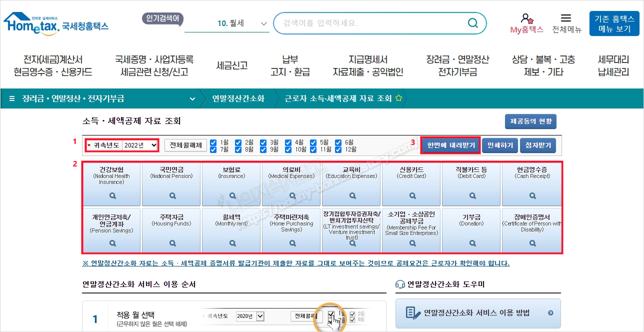Click the 소기업·소상공인 공제부금 magnifier icon

(412, 243)
